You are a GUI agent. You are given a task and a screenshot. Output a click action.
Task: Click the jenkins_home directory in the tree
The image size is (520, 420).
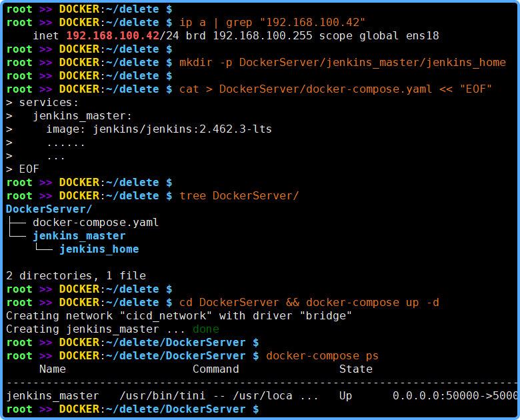pos(99,249)
